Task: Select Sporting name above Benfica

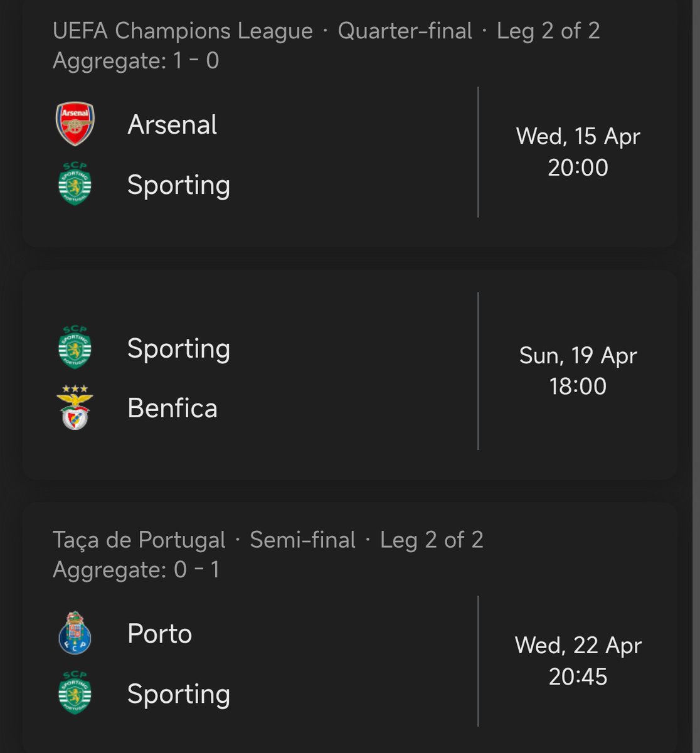Action: tap(178, 348)
